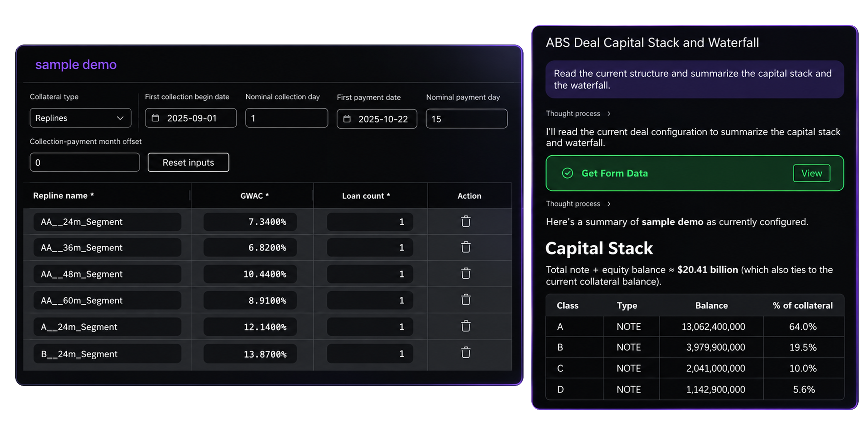Edit the 8.9100% GWAC value
Viewport: 868px width, 434px height.
coord(250,300)
